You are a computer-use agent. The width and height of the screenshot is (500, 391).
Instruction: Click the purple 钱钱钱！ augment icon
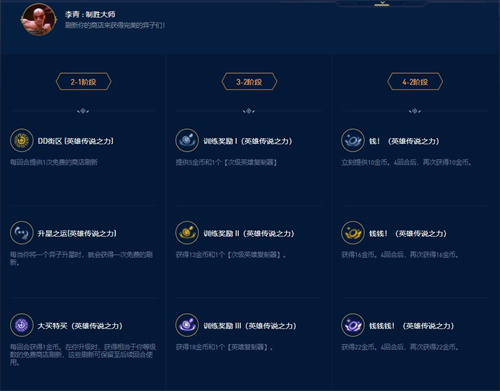click(353, 325)
